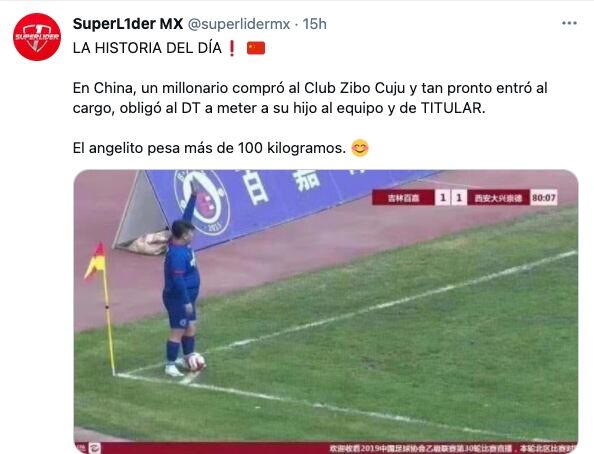This screenshot has height=454, width=594.
Task: Open the three-dot more options menu
Action: click(x=569, y=23)
